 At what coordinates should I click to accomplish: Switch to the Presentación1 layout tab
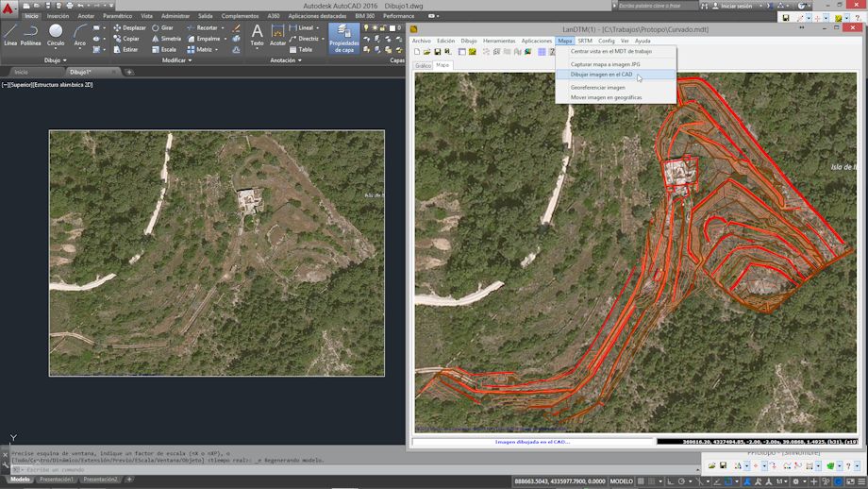click(56, 480)
